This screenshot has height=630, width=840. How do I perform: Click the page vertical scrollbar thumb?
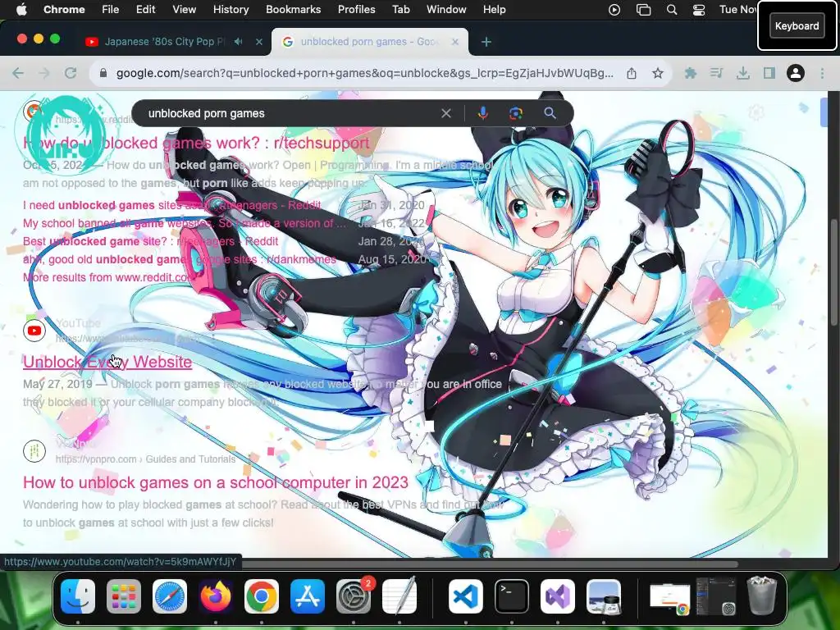(x=833, y=272)
